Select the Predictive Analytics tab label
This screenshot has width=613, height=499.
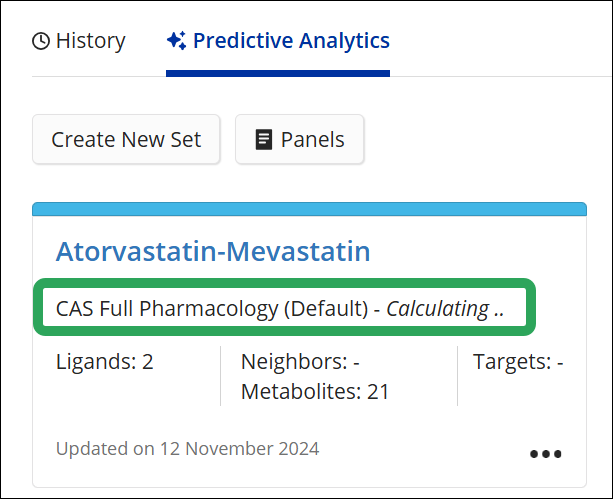[x=291, y=41]
